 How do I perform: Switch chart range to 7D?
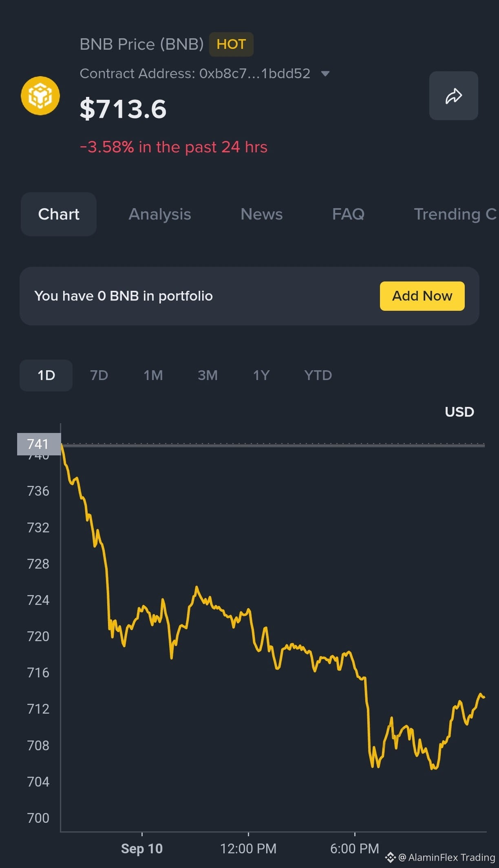[99, 375]
